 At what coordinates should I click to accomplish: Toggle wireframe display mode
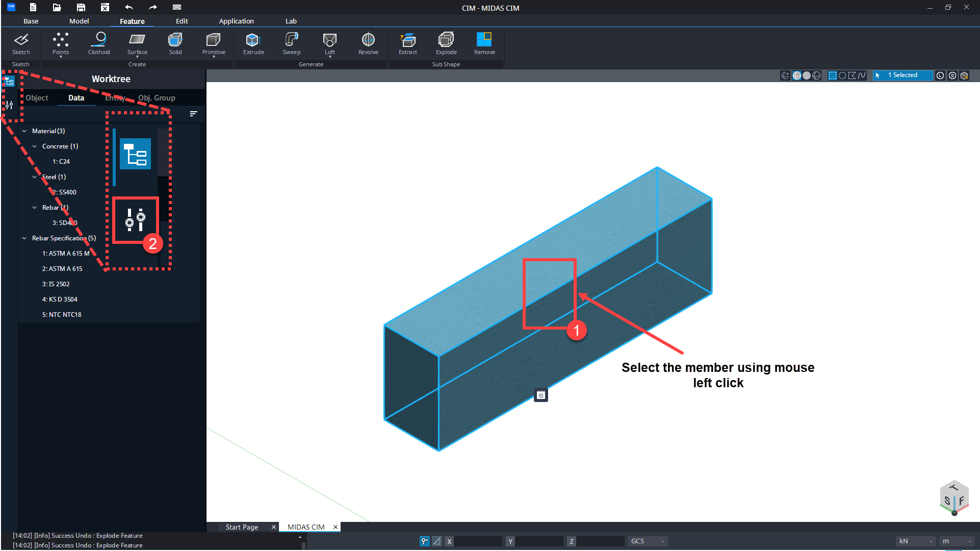816,76
